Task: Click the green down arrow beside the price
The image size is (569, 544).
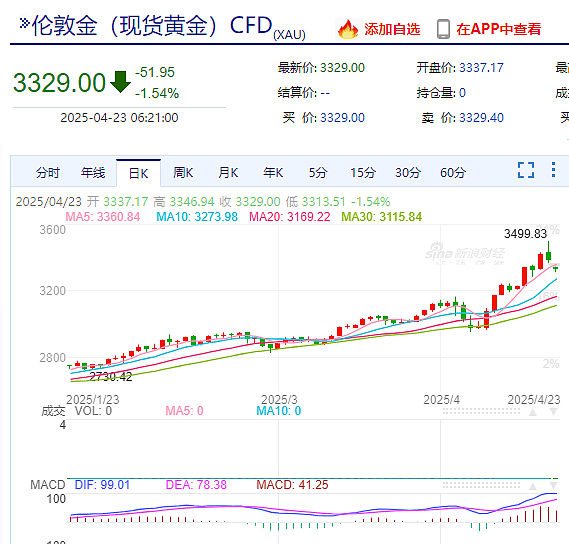Action: [x=120, y=82]
